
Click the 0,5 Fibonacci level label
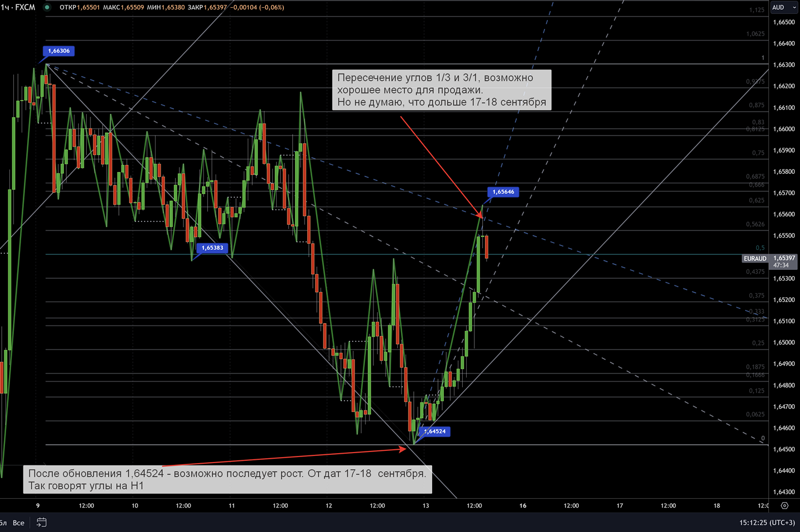point(760,248)
